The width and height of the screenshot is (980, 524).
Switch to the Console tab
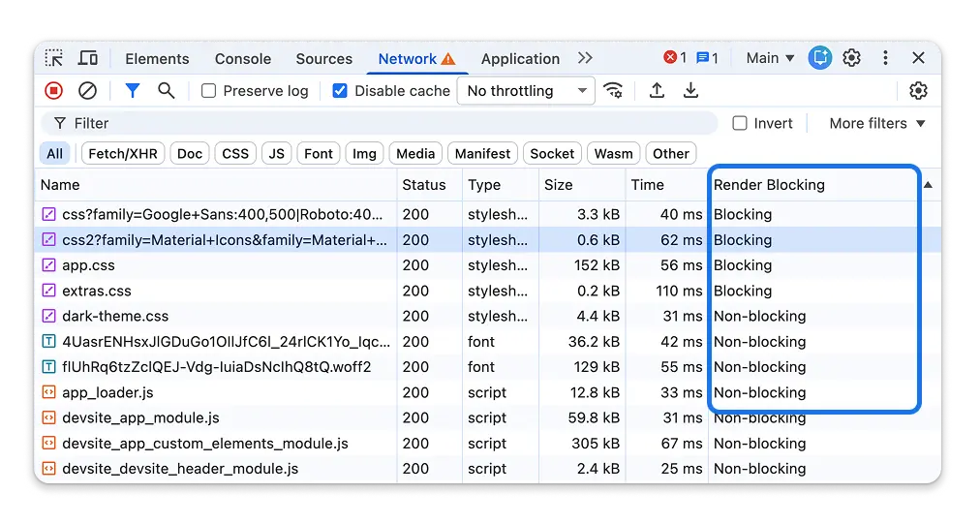click(x=243, y=58)
